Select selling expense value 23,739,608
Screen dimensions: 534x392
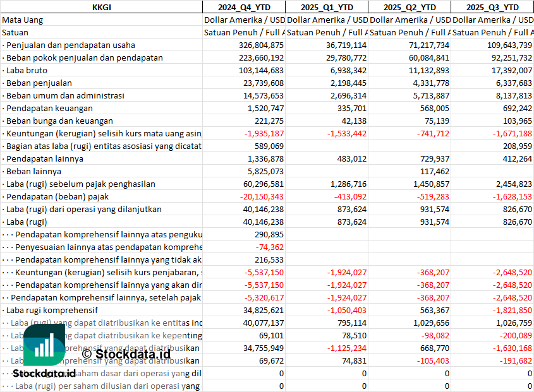coord(264,83)
